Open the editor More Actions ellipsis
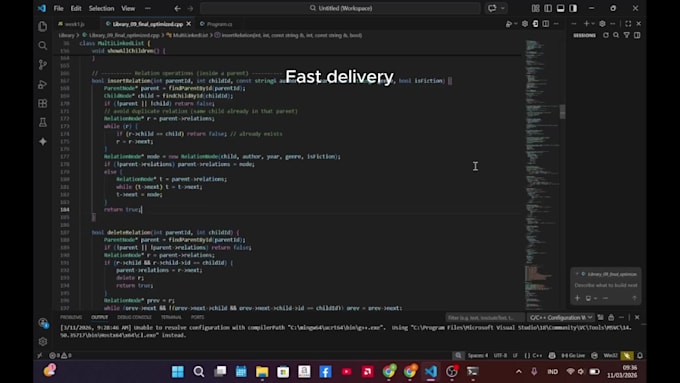Image resolution: width=680 pixels, height=383 pixels. (x=556, y=24)
